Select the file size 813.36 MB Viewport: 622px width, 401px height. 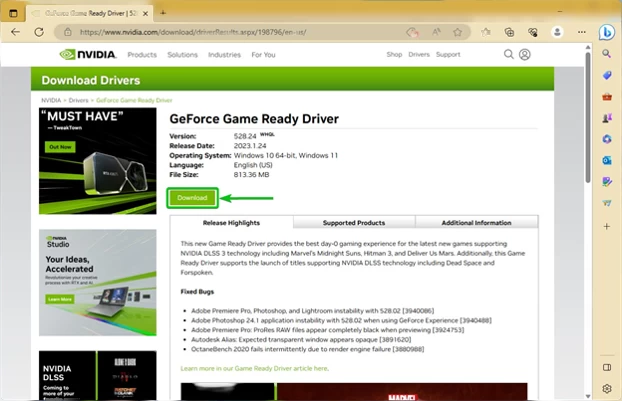pos(251,175)
